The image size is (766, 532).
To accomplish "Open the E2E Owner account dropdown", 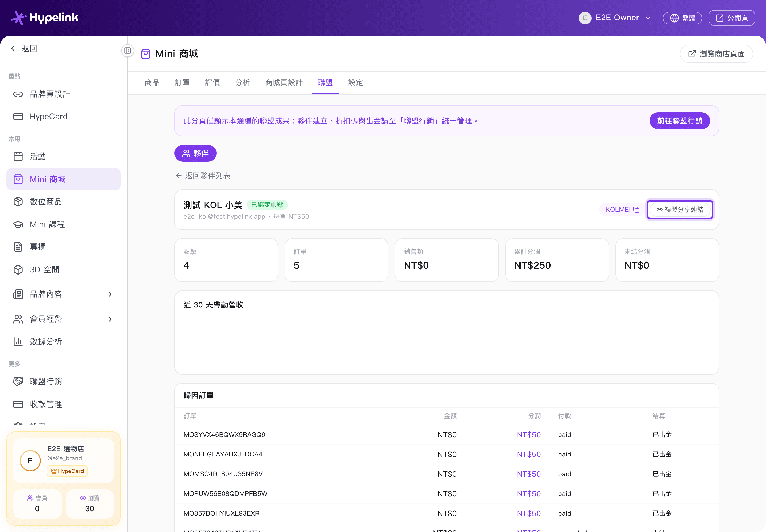I will (615, 18).
